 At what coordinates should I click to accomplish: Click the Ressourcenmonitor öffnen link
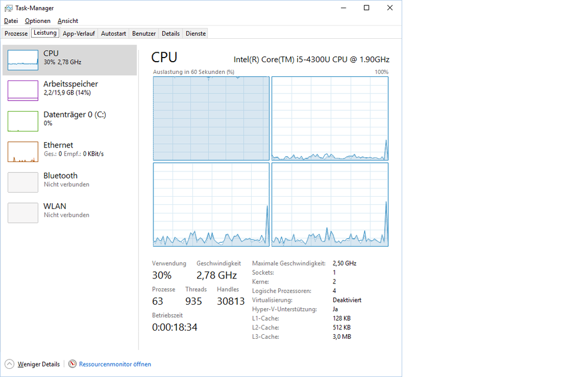tap(115, 364)
